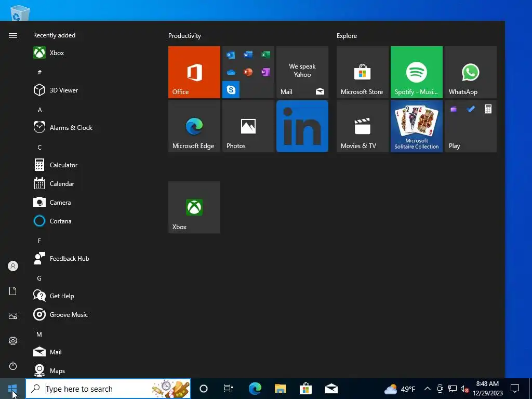Open the Office tile
This screenshot has height=399, width=532.
click(x=194, y=72)
